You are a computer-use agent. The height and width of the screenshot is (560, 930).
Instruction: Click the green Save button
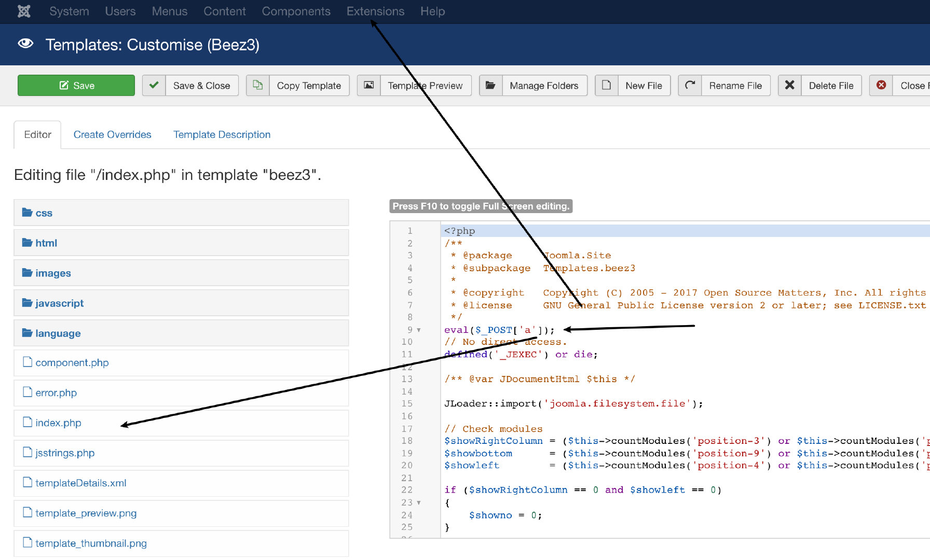click(x=76, y=86)
